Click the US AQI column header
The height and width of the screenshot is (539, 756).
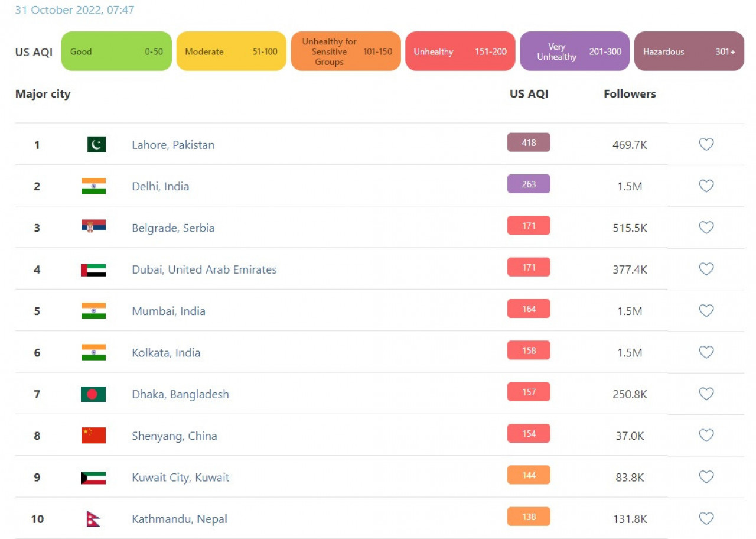[529, 93]
